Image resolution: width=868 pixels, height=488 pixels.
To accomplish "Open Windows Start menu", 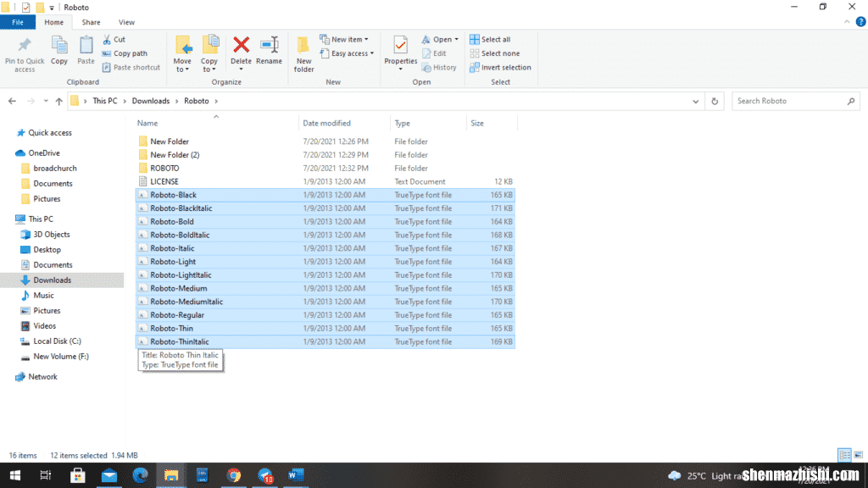I will (x=15, y=475).
